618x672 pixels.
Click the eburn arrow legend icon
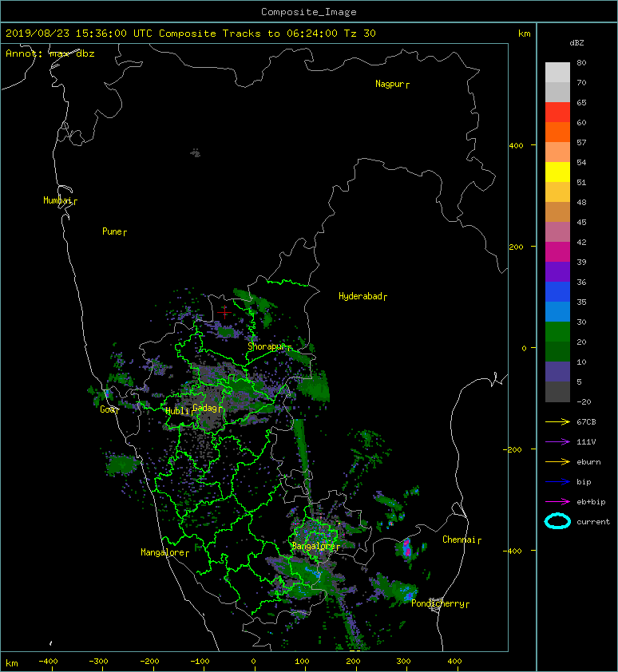[x=557, y=462]
